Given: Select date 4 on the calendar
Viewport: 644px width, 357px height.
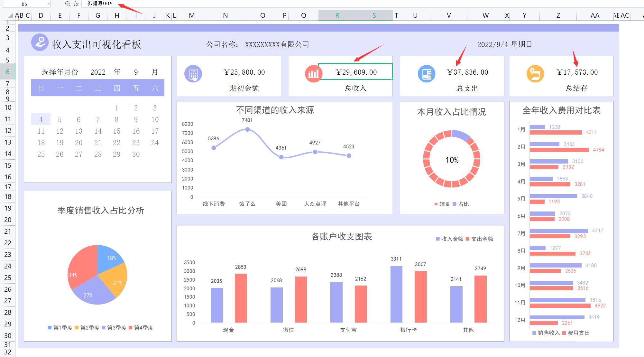Looking at the screenshot, I should tap(41, 119).
